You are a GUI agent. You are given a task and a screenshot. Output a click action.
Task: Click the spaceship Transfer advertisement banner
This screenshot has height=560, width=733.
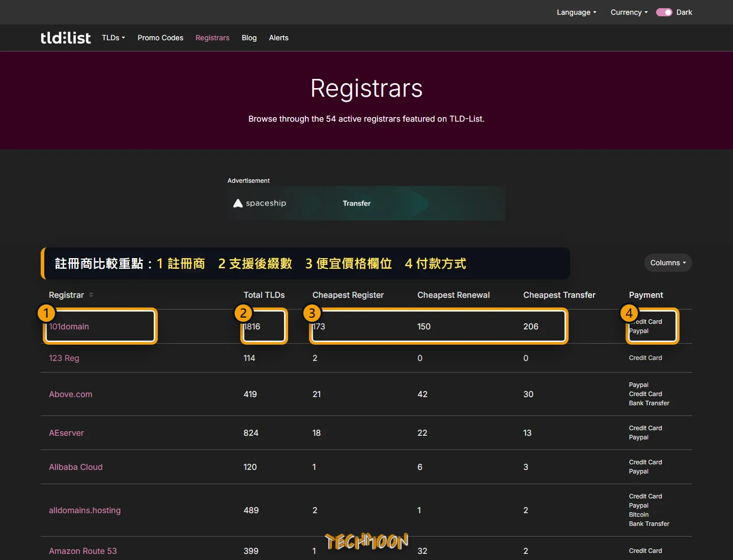pos(366,203)
